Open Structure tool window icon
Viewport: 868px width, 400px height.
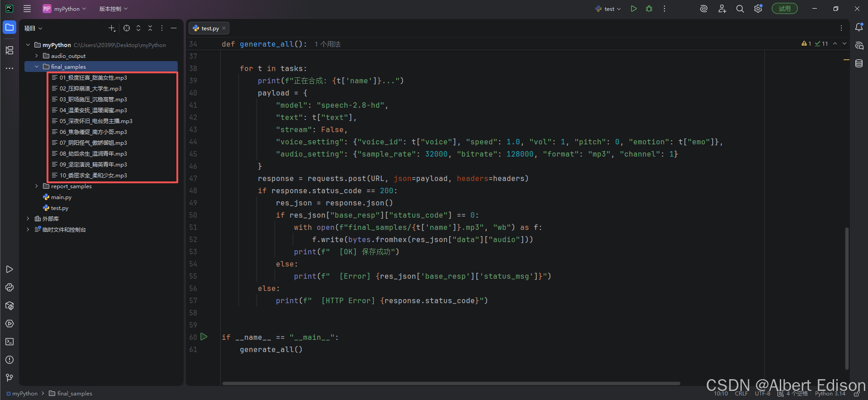pyautogui.click(x=9, y=50)
